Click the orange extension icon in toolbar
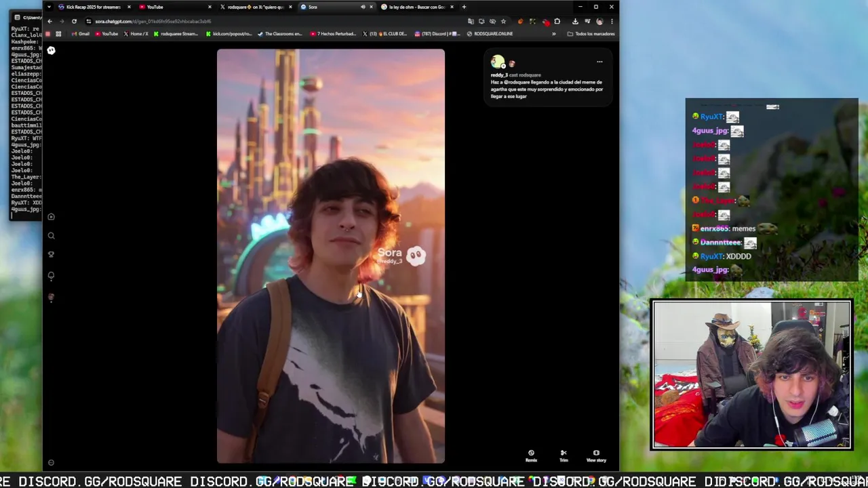 [x=521, y=21]
